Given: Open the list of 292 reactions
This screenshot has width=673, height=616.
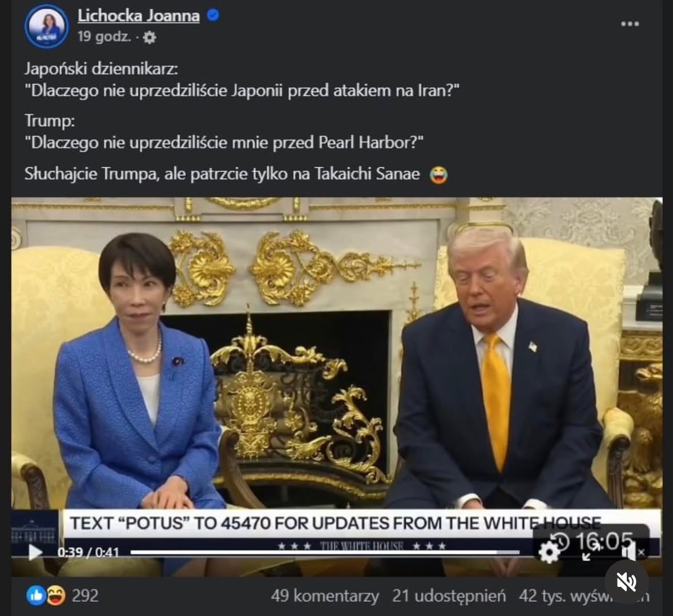Looking at the screenshot, I should click(x=85, y=596).
